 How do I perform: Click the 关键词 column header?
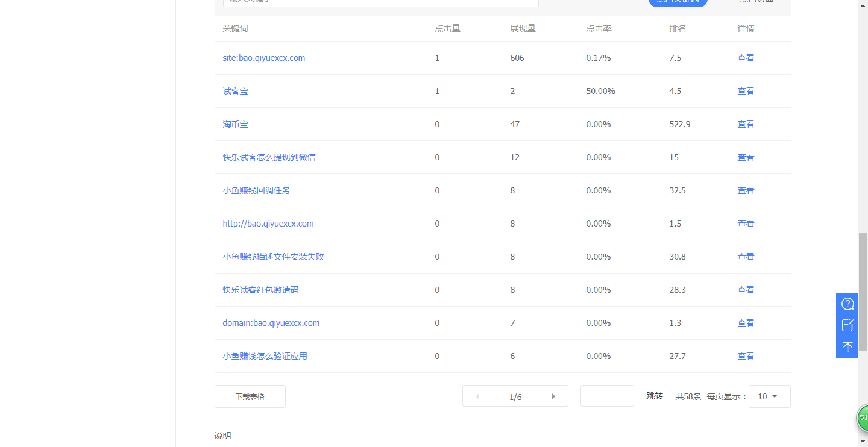235,28
